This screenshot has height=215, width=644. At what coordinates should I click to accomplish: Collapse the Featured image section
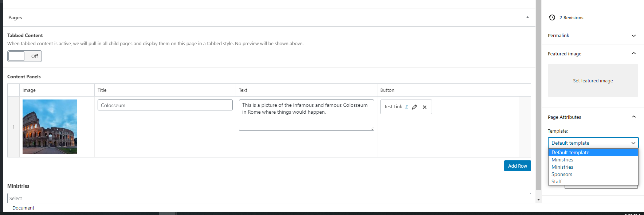tap(633, 54)
